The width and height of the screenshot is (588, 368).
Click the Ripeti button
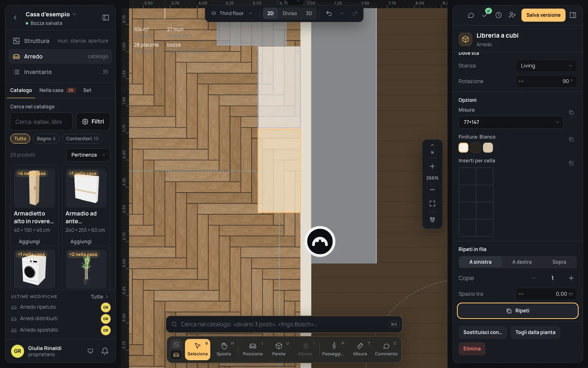point(518,311)
